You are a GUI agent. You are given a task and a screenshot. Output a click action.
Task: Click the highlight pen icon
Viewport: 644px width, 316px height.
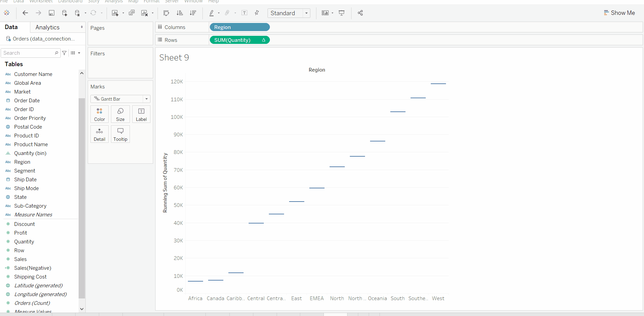click(212, 13)
